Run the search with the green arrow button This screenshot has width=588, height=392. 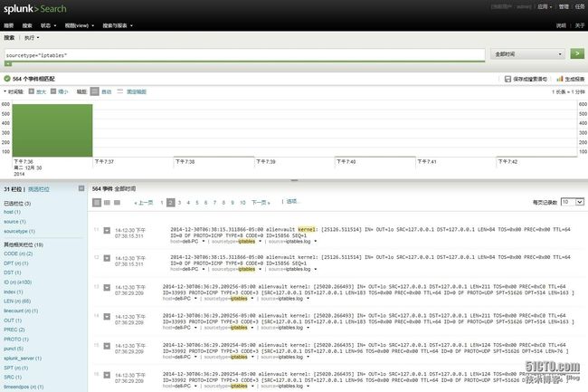[577, 53]
